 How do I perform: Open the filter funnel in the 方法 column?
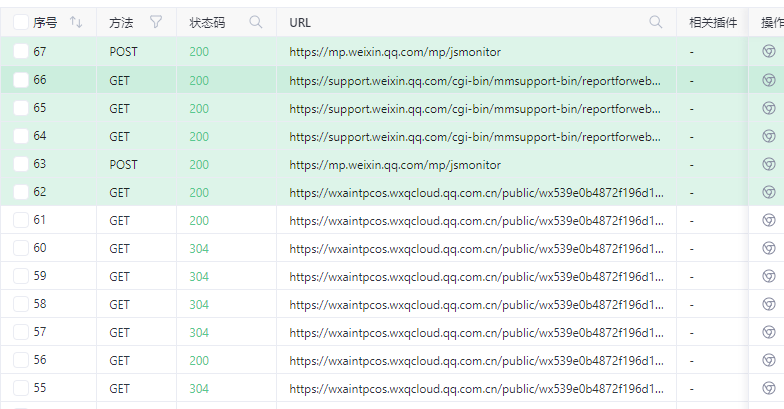155,22
